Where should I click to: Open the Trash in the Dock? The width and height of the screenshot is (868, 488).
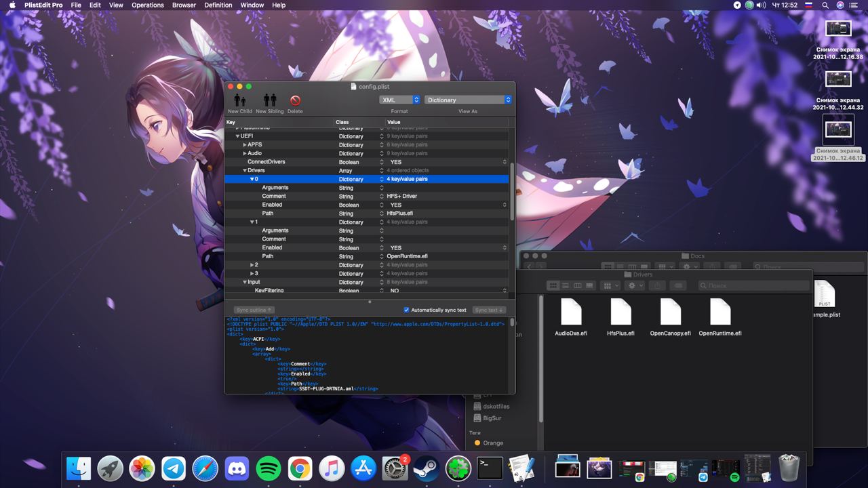789,468
